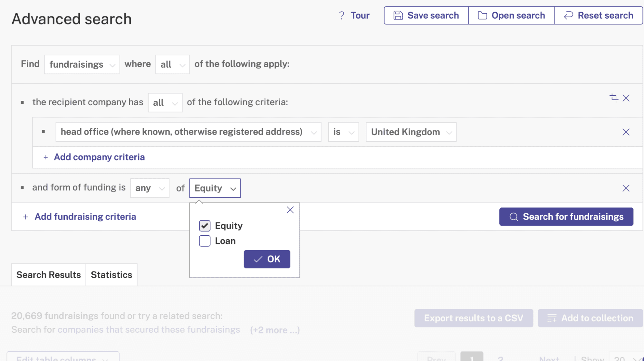Remove the form of funding criterion
644x361 pixels.
626,188
